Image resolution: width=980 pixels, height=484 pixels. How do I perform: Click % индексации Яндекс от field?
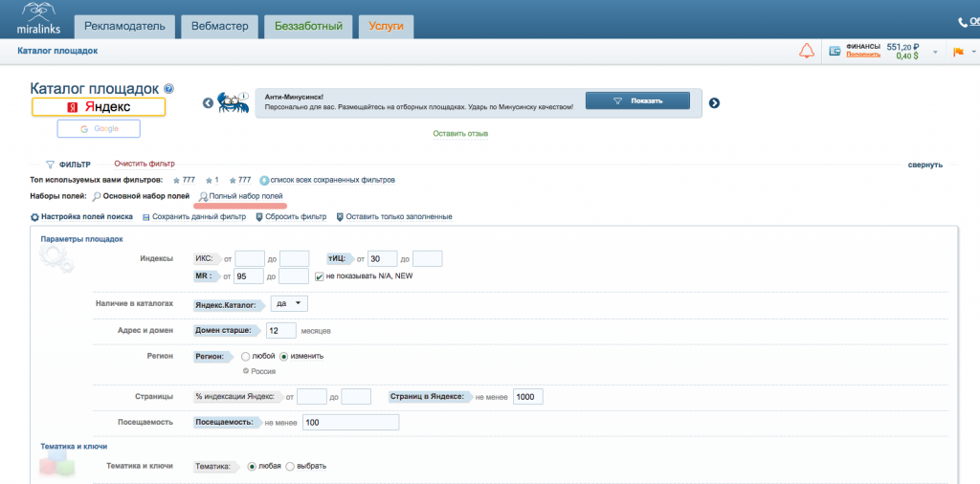(x=312, y=397)
